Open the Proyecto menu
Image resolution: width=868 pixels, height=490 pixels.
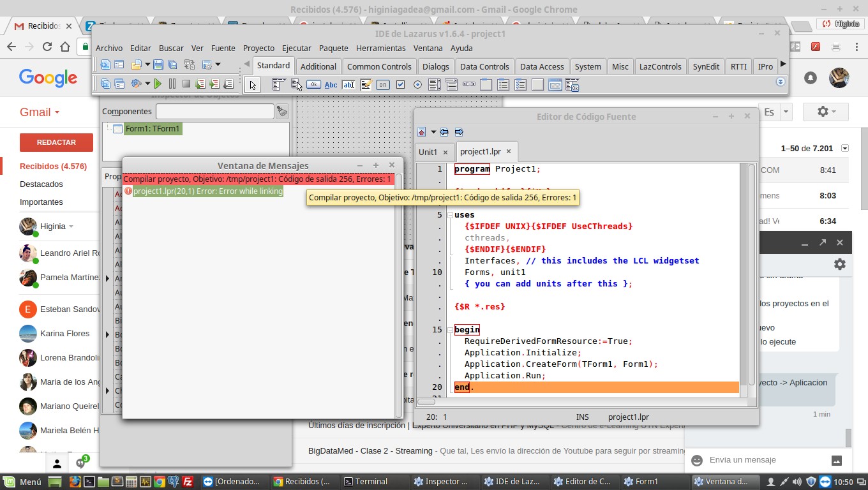259,48
